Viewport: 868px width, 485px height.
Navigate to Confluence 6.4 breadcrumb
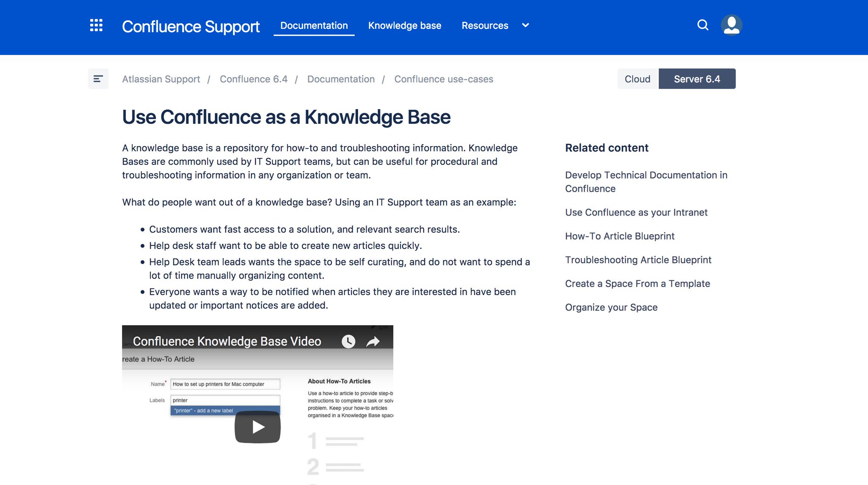point(253,79)
